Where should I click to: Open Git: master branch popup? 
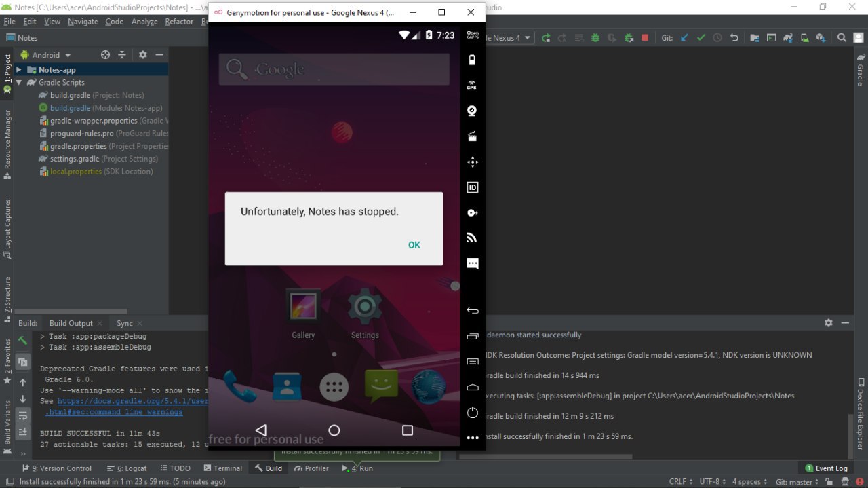pos(796,482)
